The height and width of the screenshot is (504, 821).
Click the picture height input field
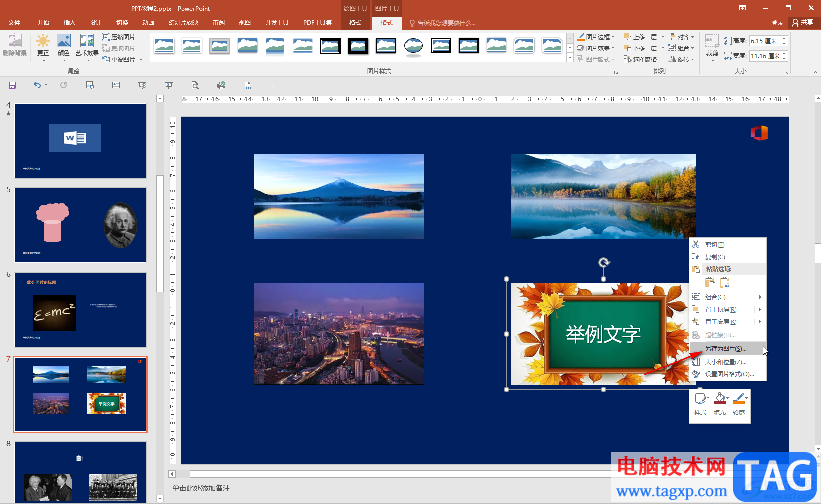pos(764,41)
